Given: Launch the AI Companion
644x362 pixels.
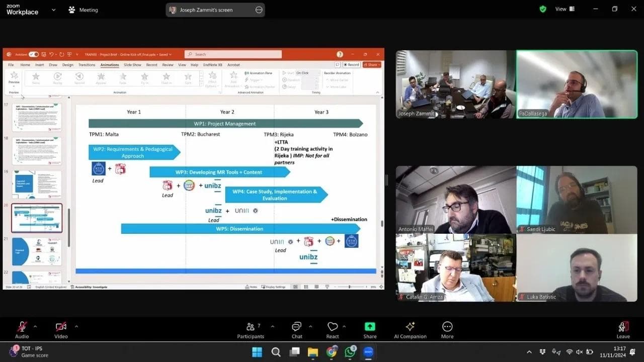Looking at the screenshot, I should (410, 327).
